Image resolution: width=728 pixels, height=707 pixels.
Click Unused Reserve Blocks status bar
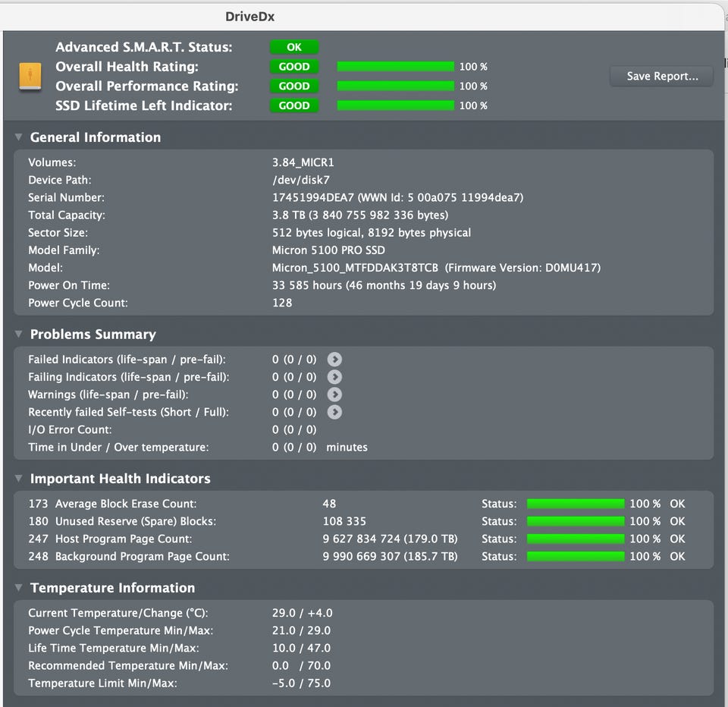[x=576, y=521]
